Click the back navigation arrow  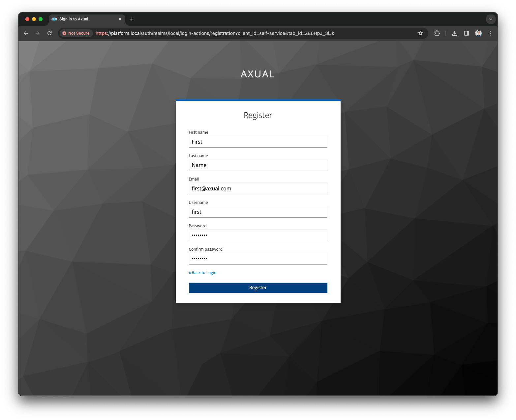(26, 33)
